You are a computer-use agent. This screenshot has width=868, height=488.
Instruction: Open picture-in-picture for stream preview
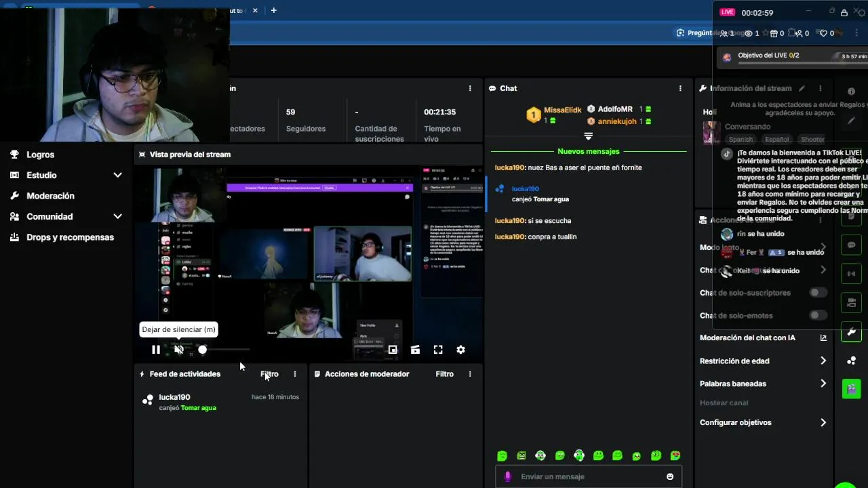point(393,350)
